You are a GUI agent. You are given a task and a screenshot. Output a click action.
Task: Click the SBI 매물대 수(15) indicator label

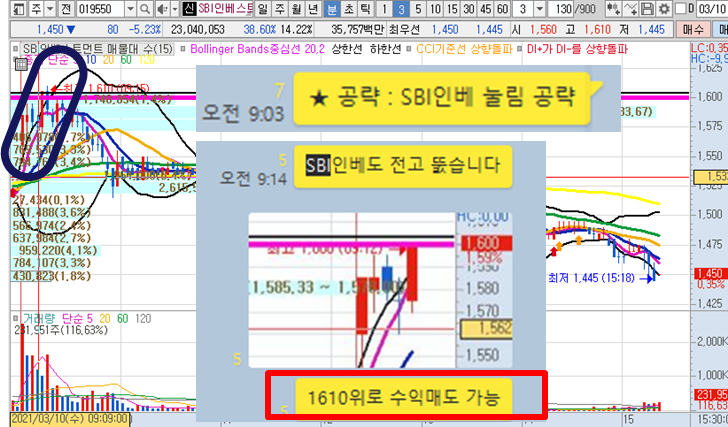98,48
